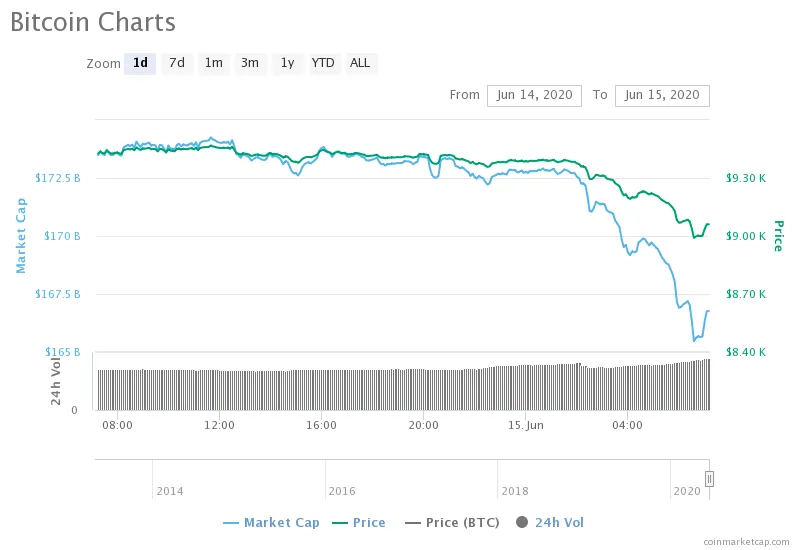
Task: Click the $9.00 K price label
Action: point(746,236)
